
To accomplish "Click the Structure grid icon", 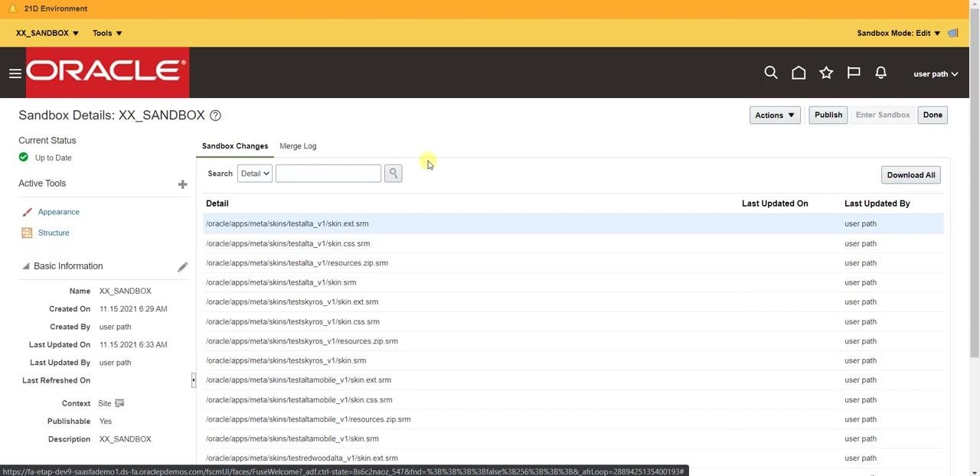I will click(27, 233).
